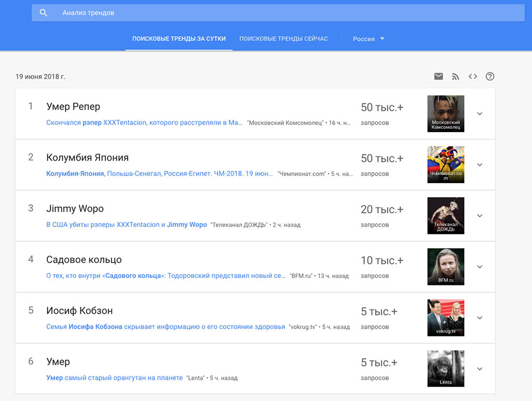Viewport: 532px width, 401px height.
Task: Select Поисковые тренды за сутки tab
Action: [x=179, y=39]
